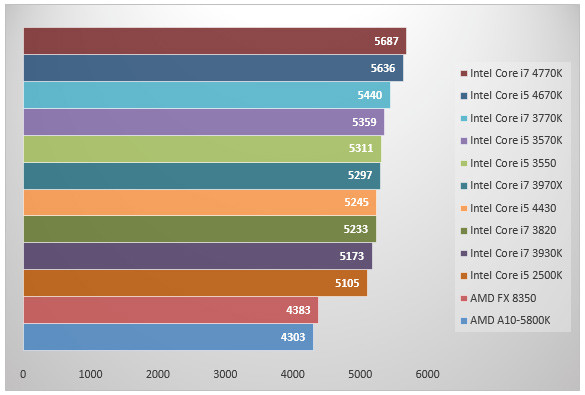Select the legend label Intel Core i5 3550
This screenshot has height=395, width=585.
(x=513, y=163)
